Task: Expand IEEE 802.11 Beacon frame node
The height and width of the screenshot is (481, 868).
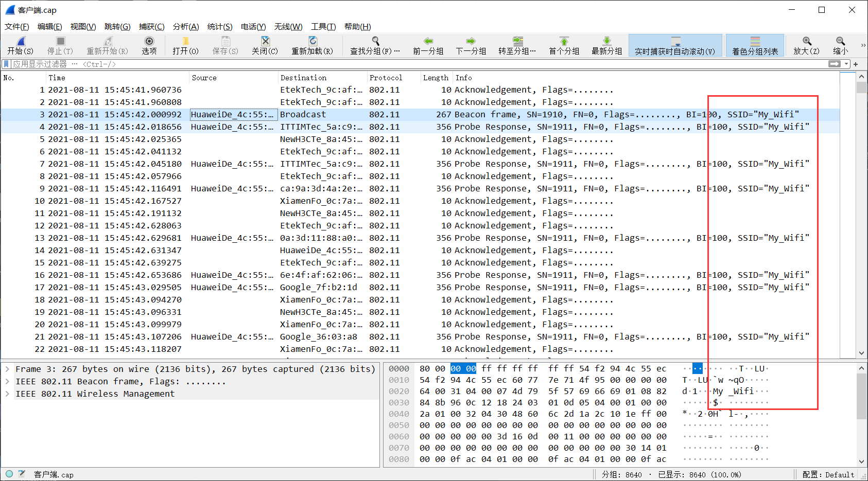Action: click(7, 382)
